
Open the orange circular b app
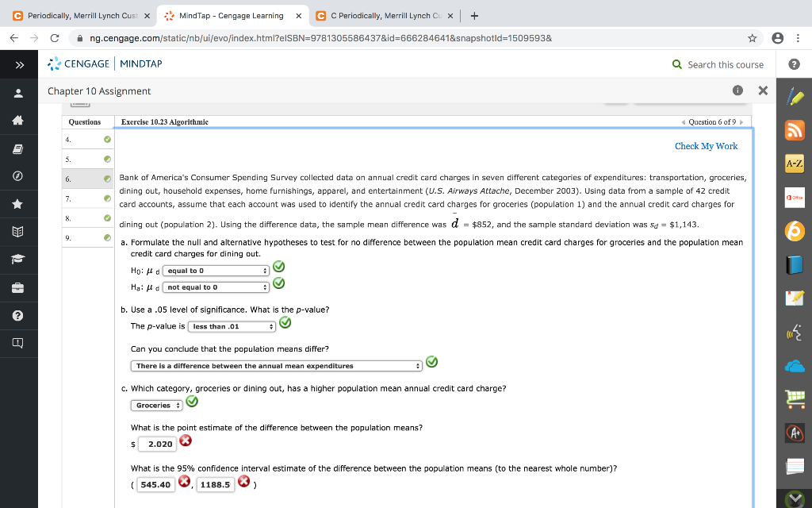click(795, 231)
